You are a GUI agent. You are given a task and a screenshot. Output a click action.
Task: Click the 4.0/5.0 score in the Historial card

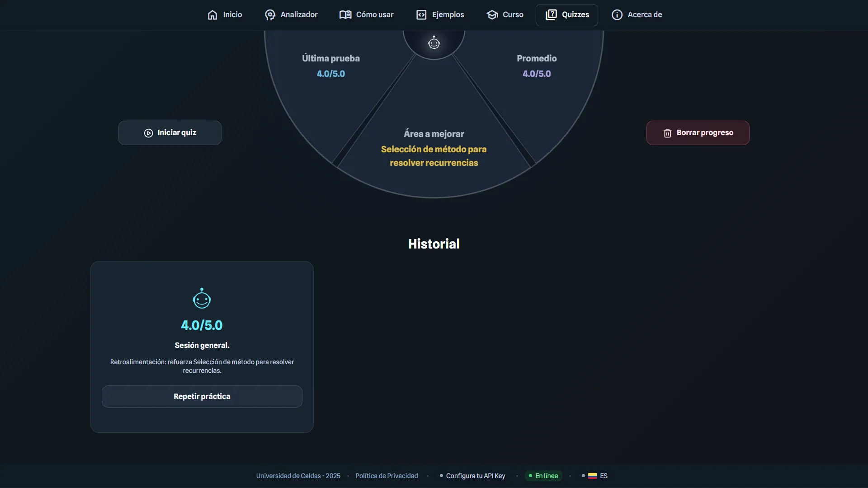pyautogui.click(x=202, y=325)
